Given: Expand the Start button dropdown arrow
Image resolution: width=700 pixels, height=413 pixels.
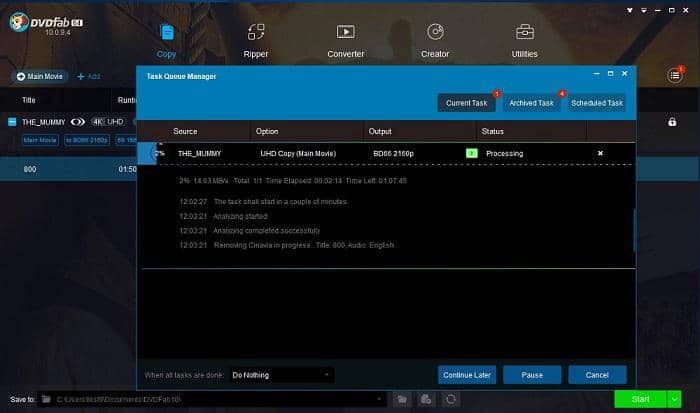Looking at the screenshot, I should [674, 399].
